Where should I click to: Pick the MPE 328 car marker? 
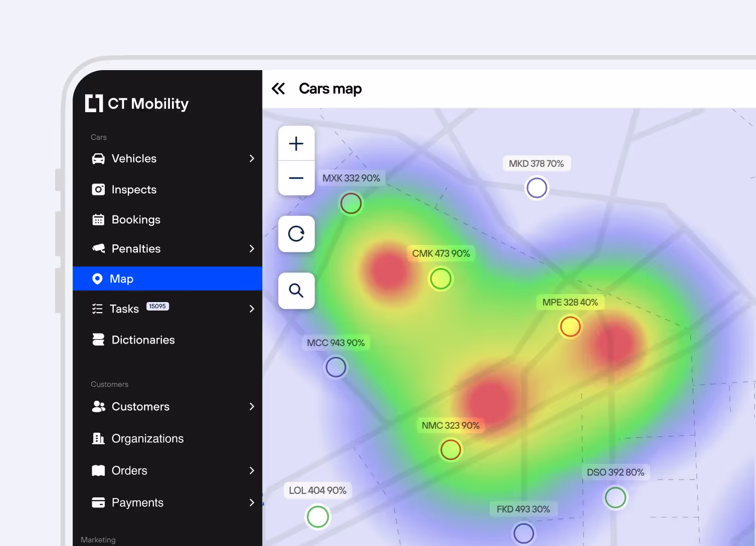[571, 327]
